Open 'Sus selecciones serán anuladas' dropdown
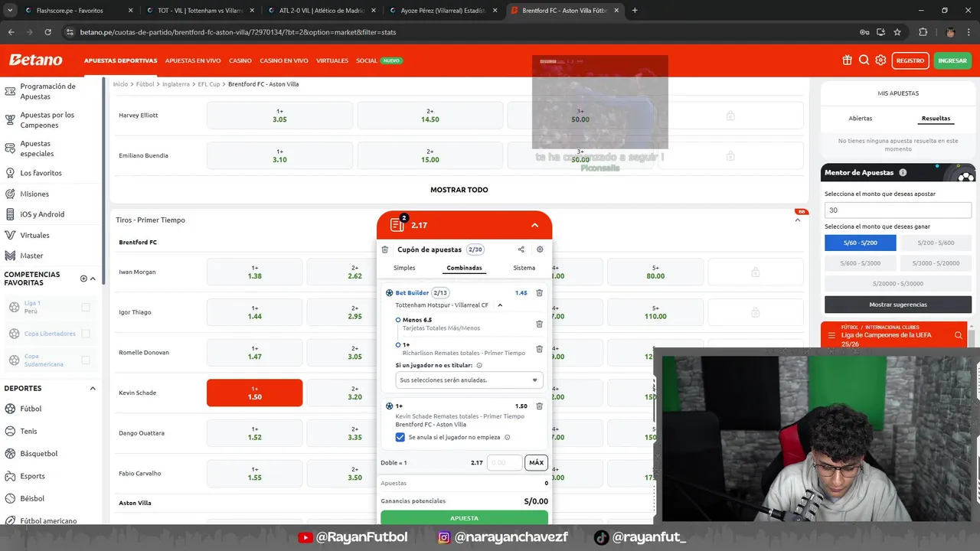This screenshot has height=551, width=980. tap(469, 380)
